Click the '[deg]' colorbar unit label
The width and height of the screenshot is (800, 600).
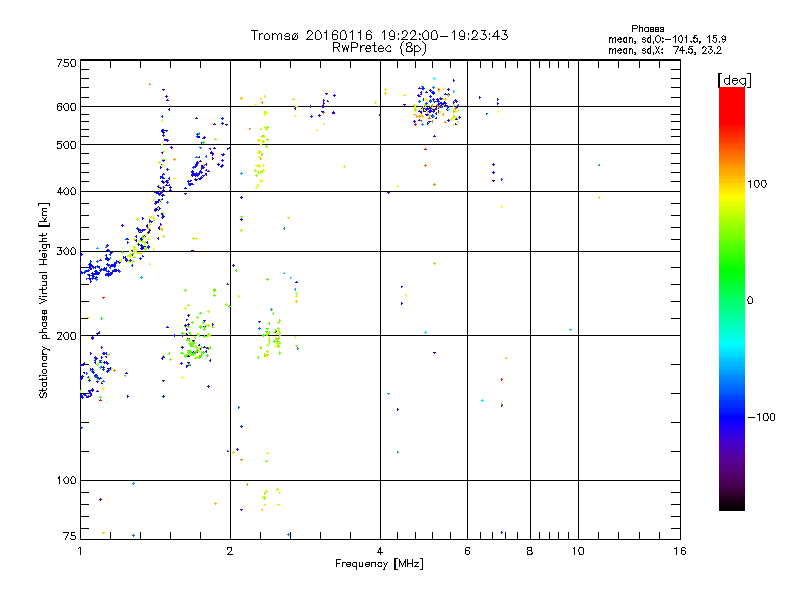734,80
